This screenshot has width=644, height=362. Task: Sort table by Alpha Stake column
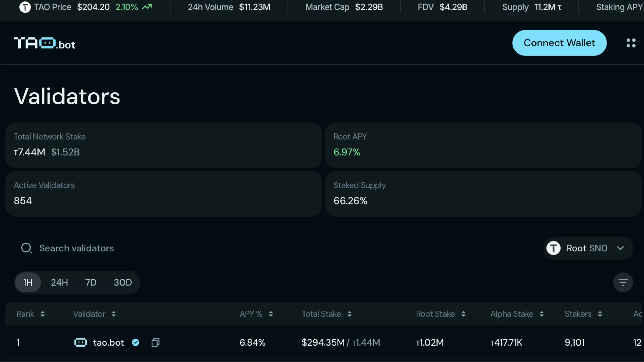542,314
